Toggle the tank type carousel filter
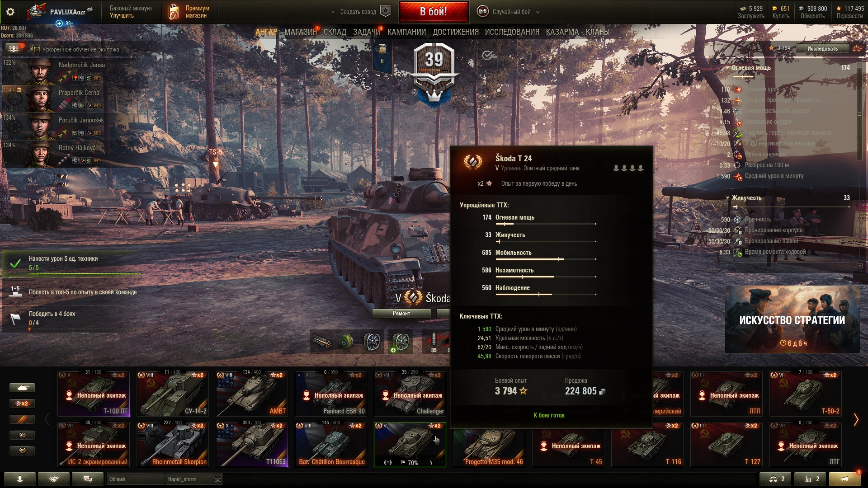This screenshot has width=868, height=488. click(x=22, y=388)
